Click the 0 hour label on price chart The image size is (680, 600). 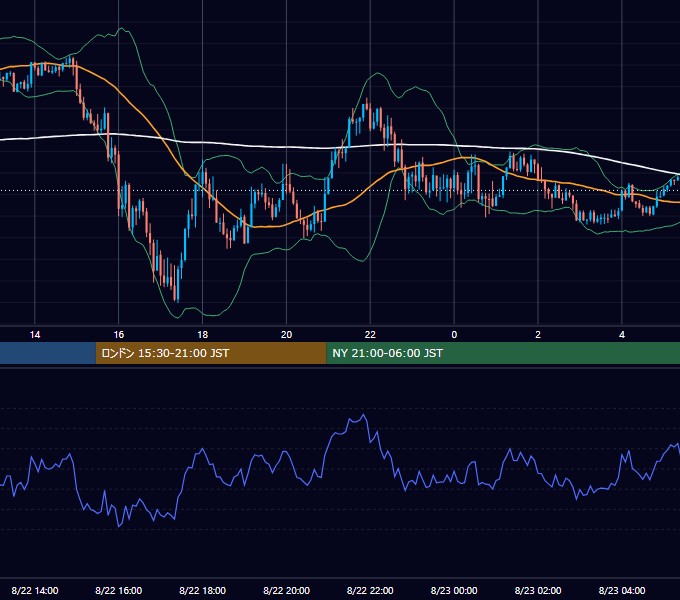(x=454, y=335)
